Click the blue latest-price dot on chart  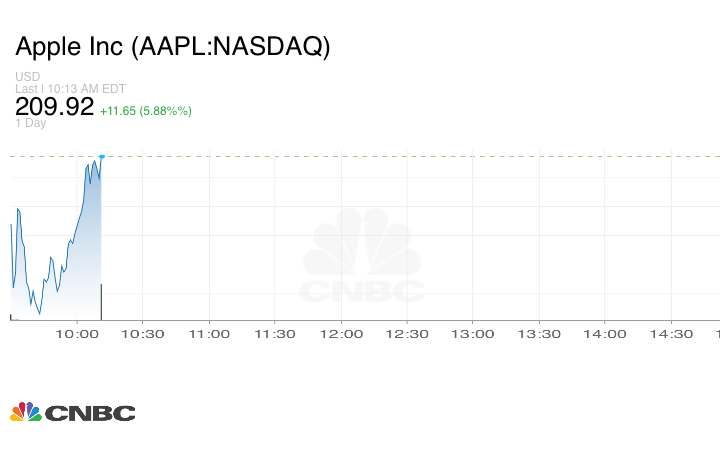[x=102, y=156]
